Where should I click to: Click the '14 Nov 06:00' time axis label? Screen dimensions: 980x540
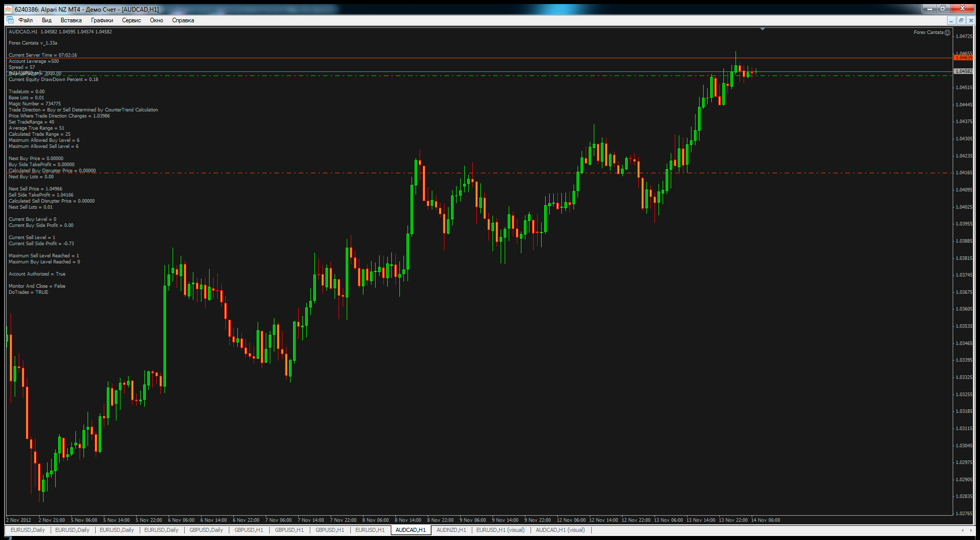(765, 520)
